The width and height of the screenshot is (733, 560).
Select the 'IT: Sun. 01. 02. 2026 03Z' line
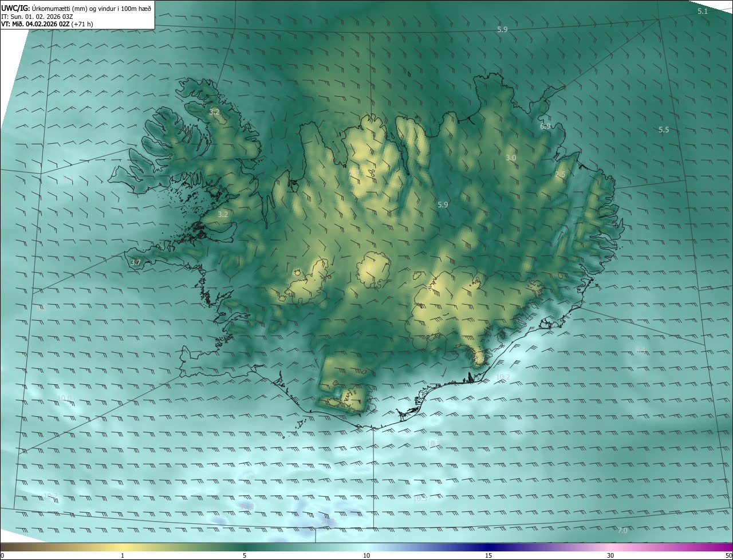(x=37, y=17)
